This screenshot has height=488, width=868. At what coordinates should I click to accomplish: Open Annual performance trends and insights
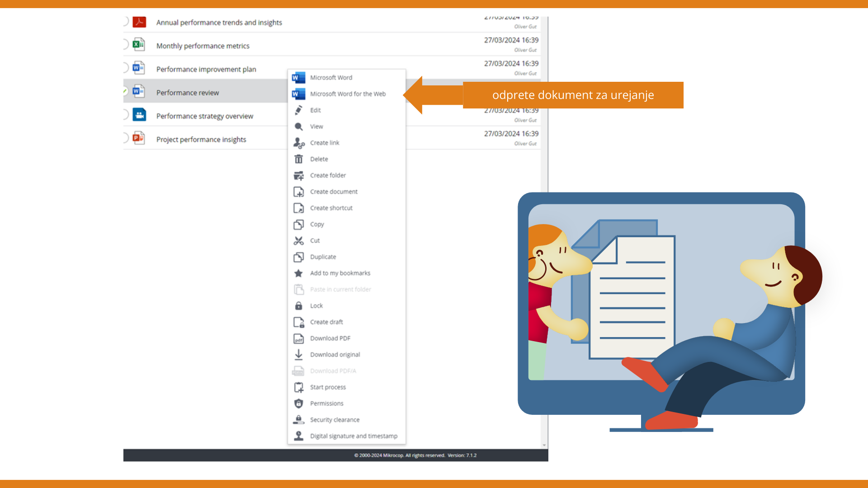219,23
